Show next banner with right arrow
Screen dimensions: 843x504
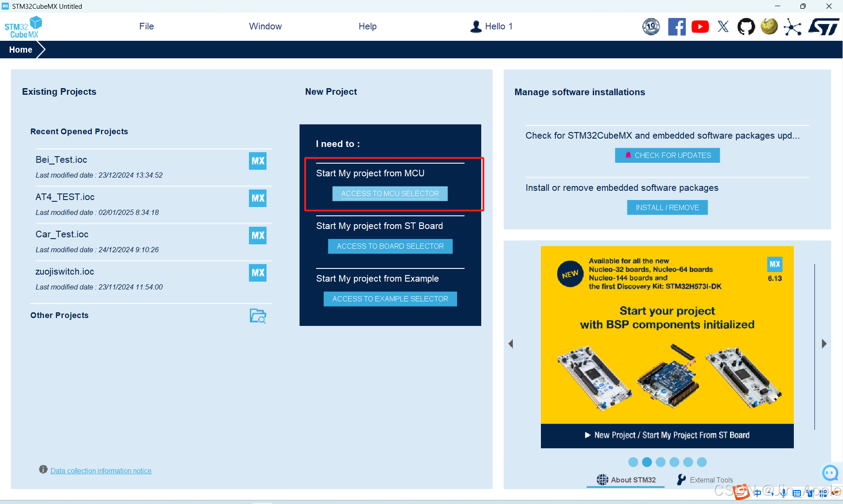pyautogui.click(x=824, y=344)
